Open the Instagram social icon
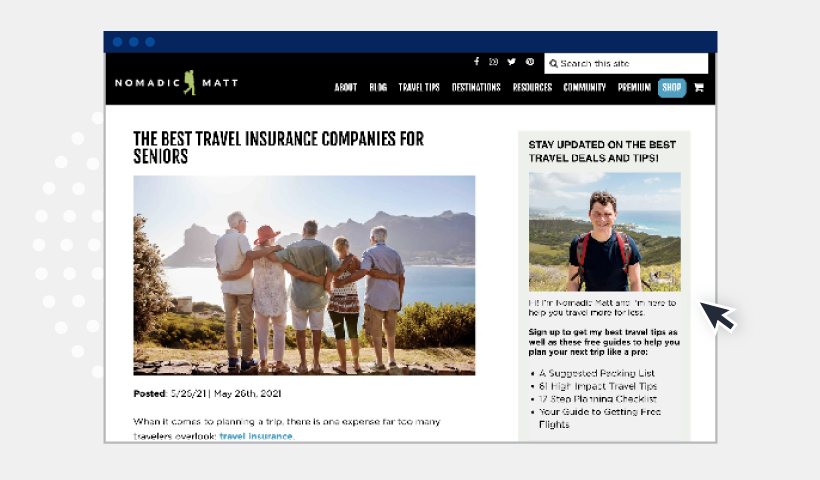820x480 pixels. (493, 62)
